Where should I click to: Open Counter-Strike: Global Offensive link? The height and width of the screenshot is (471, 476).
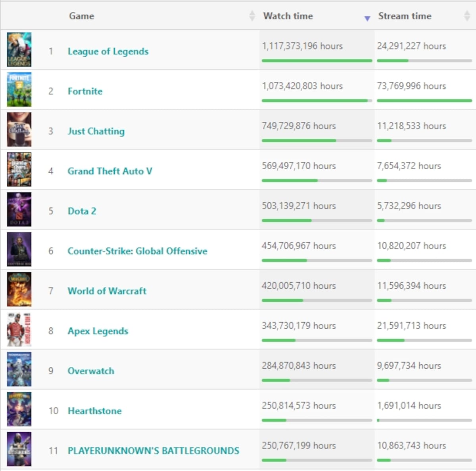137,251
